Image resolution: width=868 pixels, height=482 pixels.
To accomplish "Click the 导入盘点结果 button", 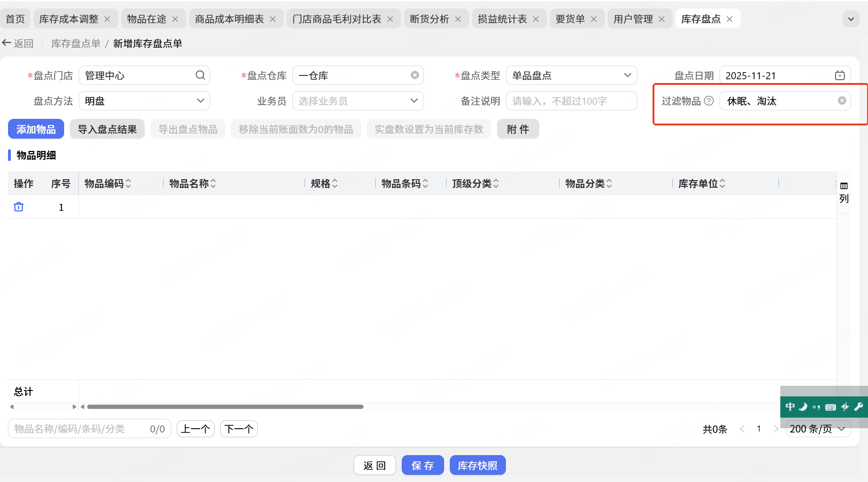I will 107,129.
